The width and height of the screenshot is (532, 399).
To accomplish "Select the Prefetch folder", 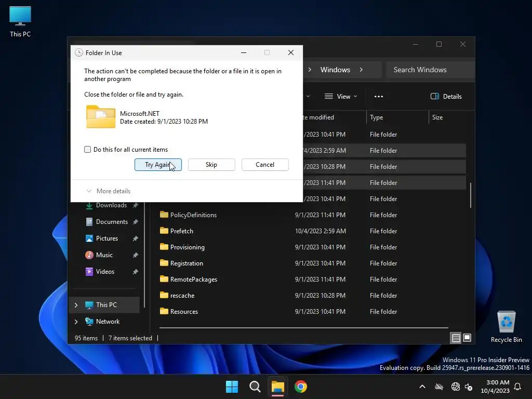I will pos(181,231).
